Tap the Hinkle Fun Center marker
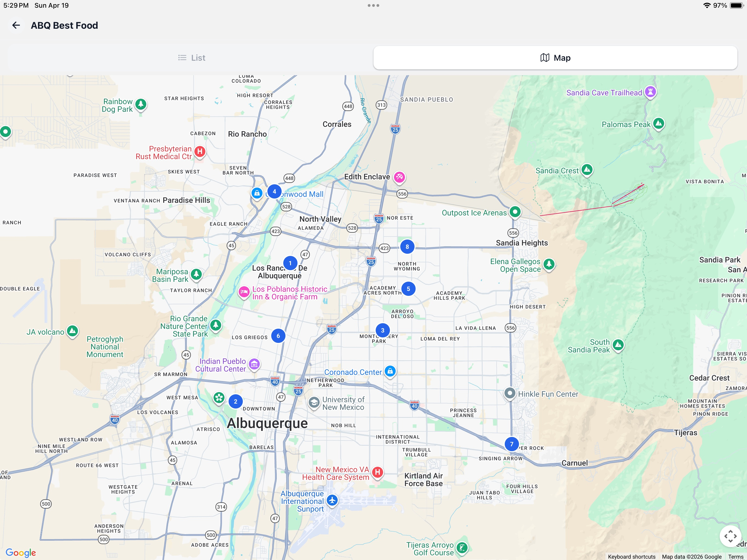 [510, 394]
